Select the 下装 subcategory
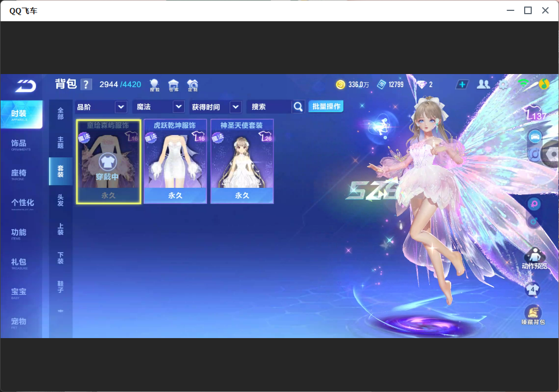The width and height of the screenshot is (559, 392). [x=60, y=258]
